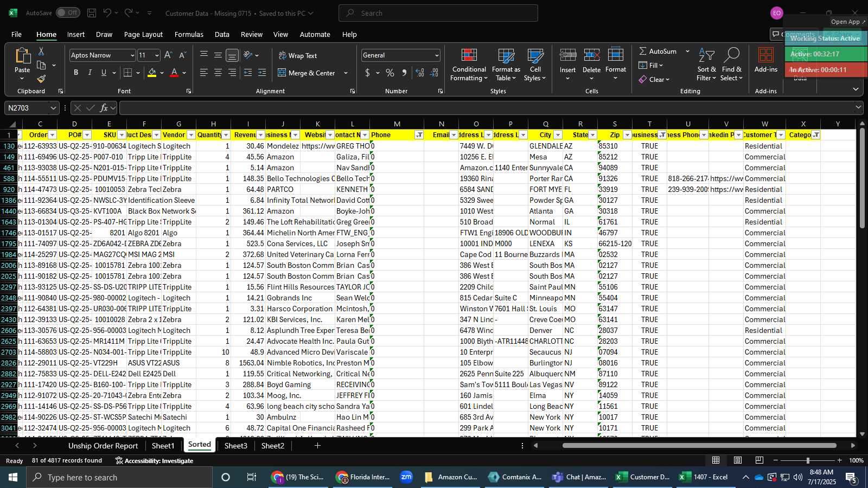
Task: Toggle Wrap Text
Action: 298,55
